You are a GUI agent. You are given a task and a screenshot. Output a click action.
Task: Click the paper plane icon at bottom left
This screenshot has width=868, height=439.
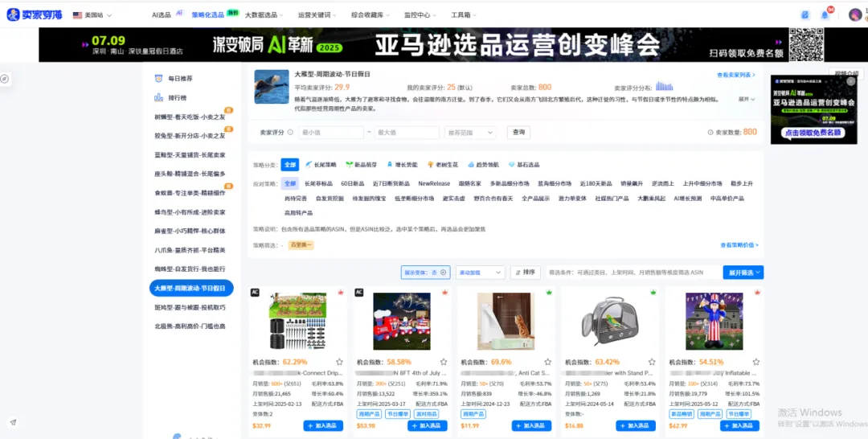[x=13, y=422]
